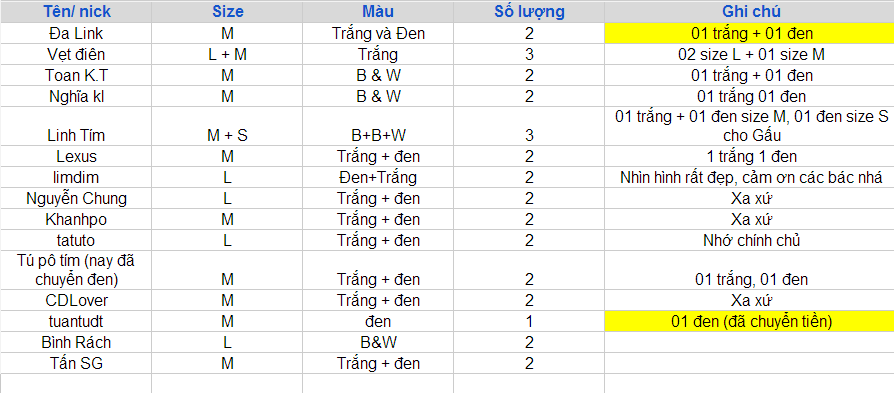The image size is (894, 393).
Task: Click the name cell 'Lexus'
Action: 76,156
